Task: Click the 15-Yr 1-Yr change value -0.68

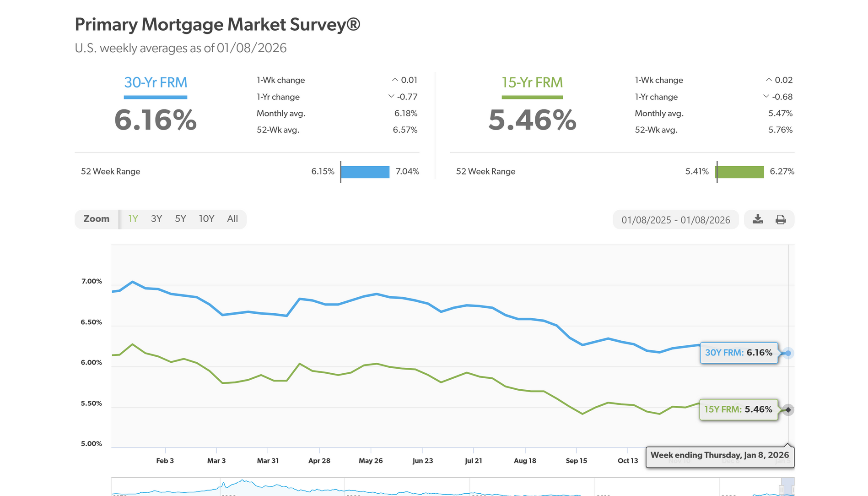Action: pyautogui.click(x=782, y=97)
